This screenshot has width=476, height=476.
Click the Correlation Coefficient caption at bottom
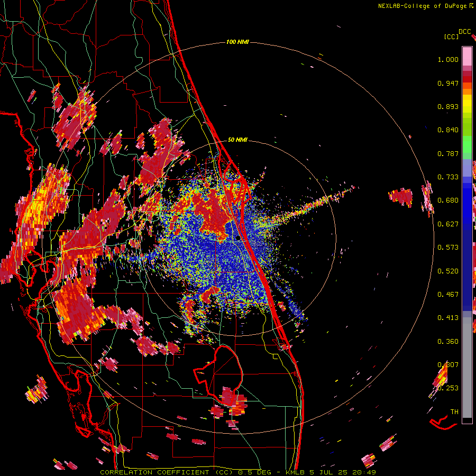[237, 472]
